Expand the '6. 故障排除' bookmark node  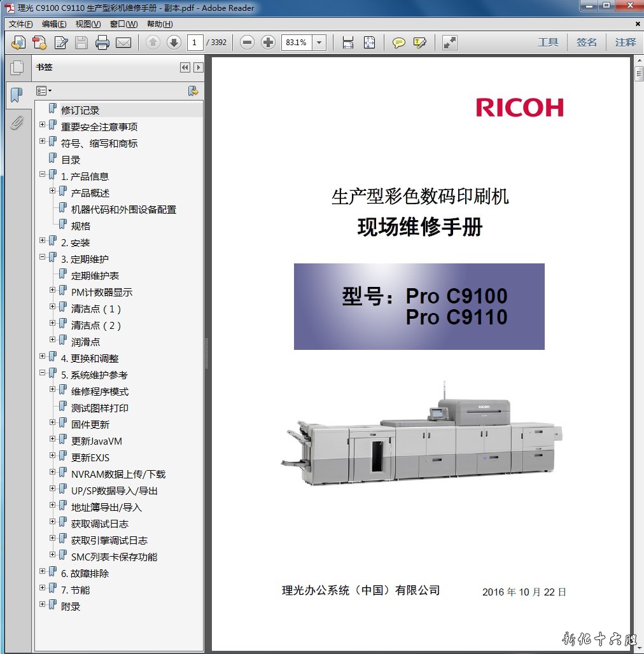click(43, 571)
